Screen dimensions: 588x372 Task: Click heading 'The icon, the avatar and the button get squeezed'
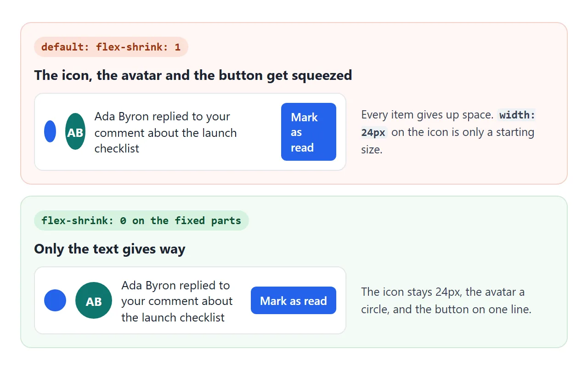coord(193,75)
